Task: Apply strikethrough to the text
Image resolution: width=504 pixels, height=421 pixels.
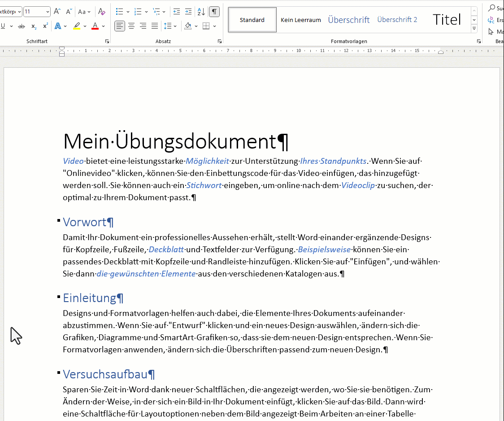Action: point(21,26)
